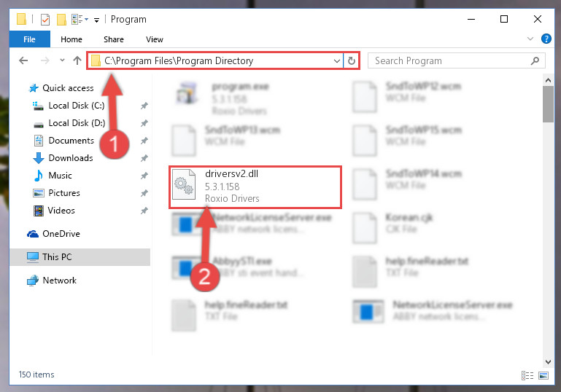
Task: Click the search magnifier icon
Action: pos(535,60)
